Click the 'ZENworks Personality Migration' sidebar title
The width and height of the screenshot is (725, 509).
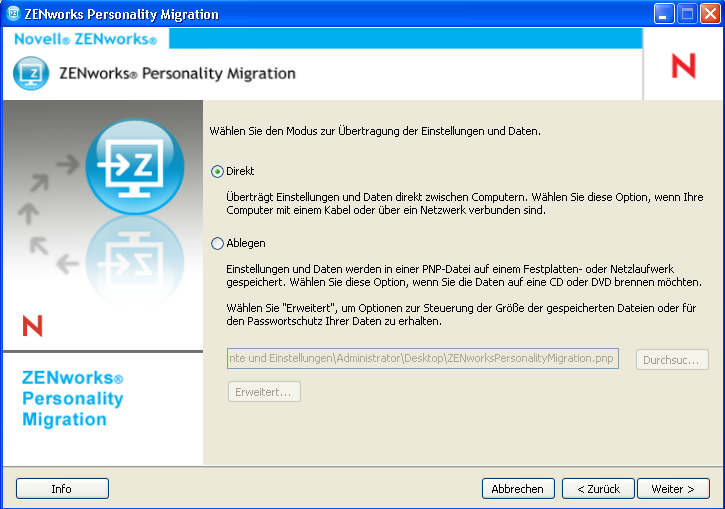pyautogui.click(x=73, y=399)
